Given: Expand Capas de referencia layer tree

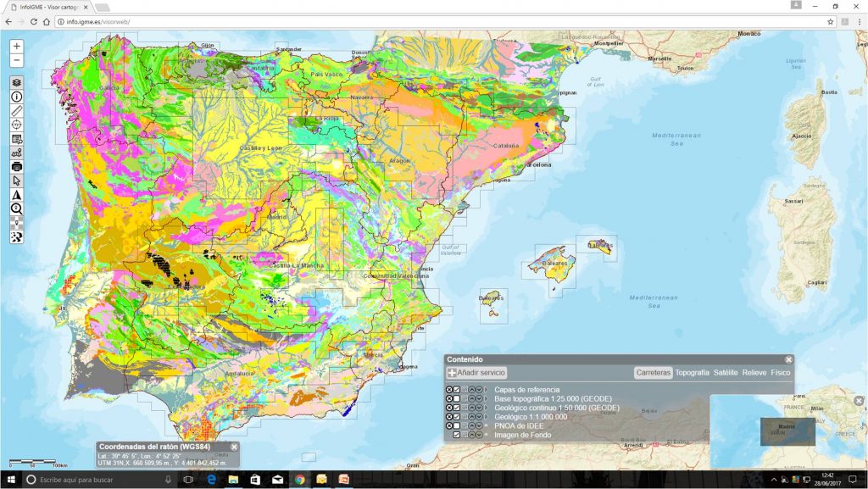Looking at the screenshot, I should click(x=486, y=390).
